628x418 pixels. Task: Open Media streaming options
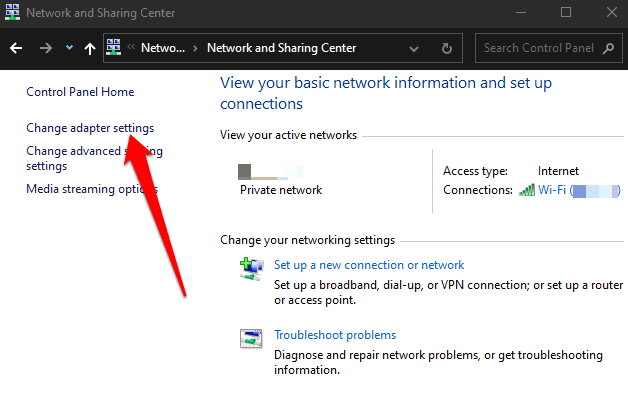[x=92, y=189]
